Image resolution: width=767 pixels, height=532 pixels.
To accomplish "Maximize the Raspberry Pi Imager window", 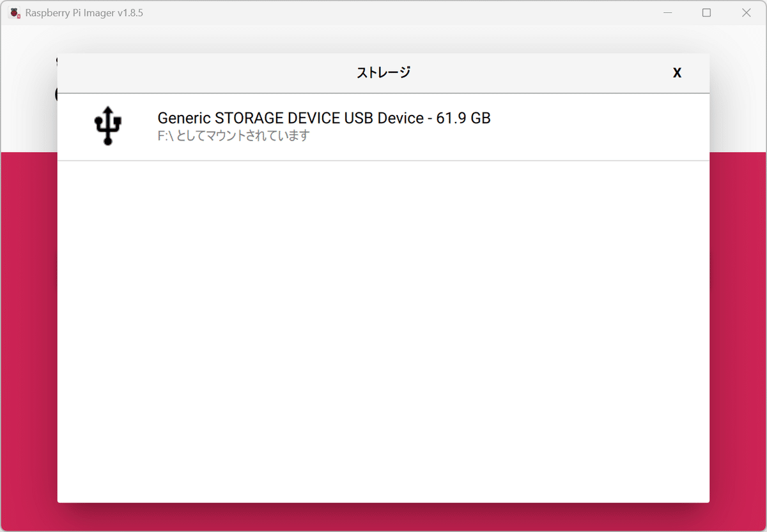I will (x=706, y=13).
